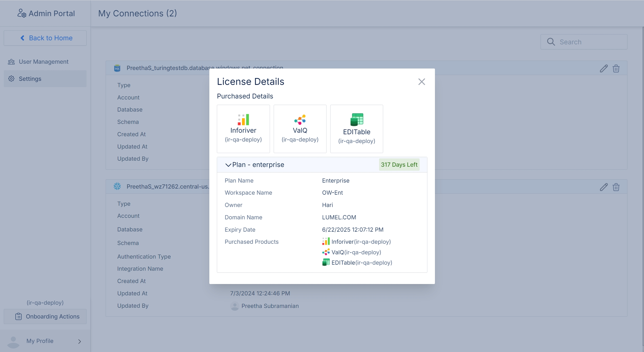
Task: Click the Inforiver product card
Action: pyautogui.click(x=243, y=129)
